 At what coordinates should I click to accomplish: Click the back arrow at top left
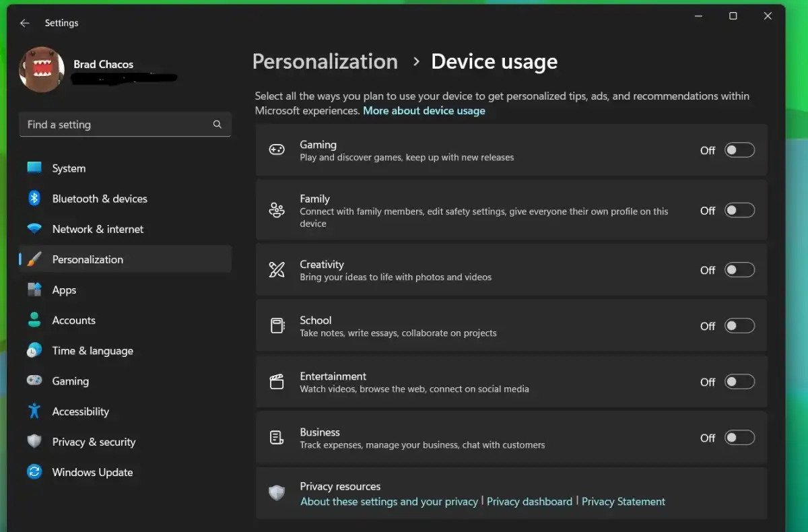coord(24,22)
